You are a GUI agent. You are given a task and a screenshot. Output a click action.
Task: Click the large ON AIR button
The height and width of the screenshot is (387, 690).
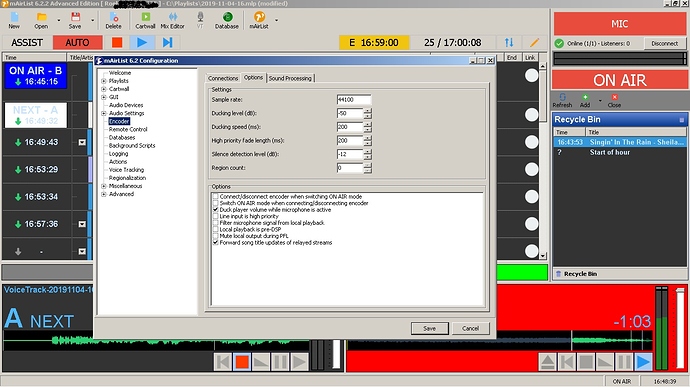620,80
